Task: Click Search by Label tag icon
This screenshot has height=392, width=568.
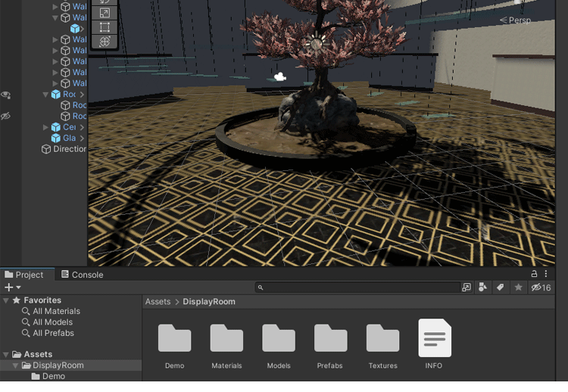Action: [x=500, y=288]
